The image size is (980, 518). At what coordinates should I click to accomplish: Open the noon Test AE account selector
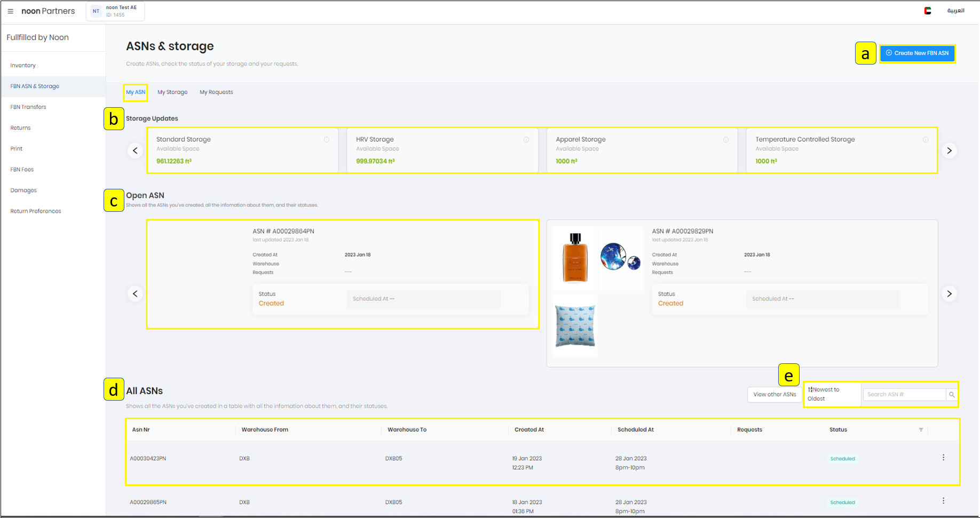[115, 11]
